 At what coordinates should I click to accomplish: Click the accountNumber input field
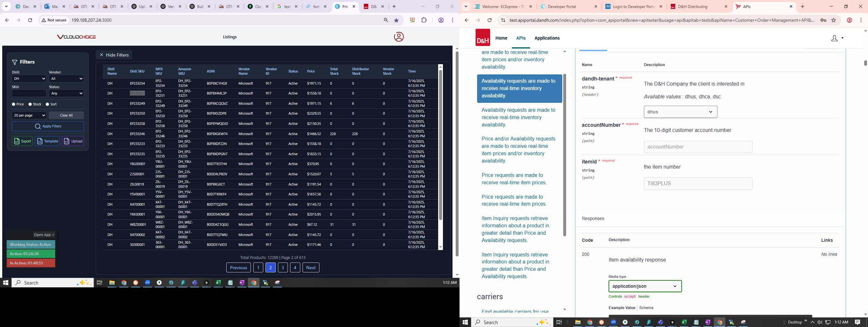pos(698,147)
